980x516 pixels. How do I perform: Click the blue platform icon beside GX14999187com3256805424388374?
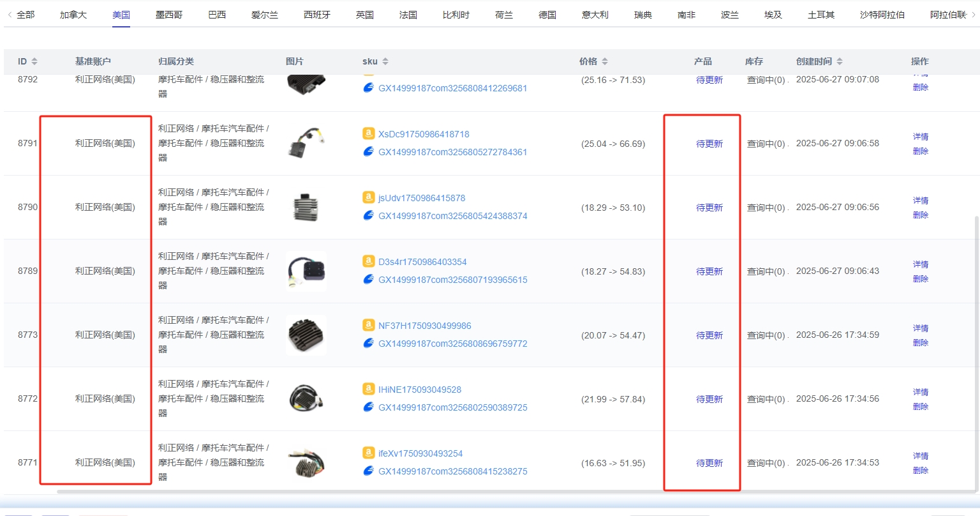[x=368, y=216]
